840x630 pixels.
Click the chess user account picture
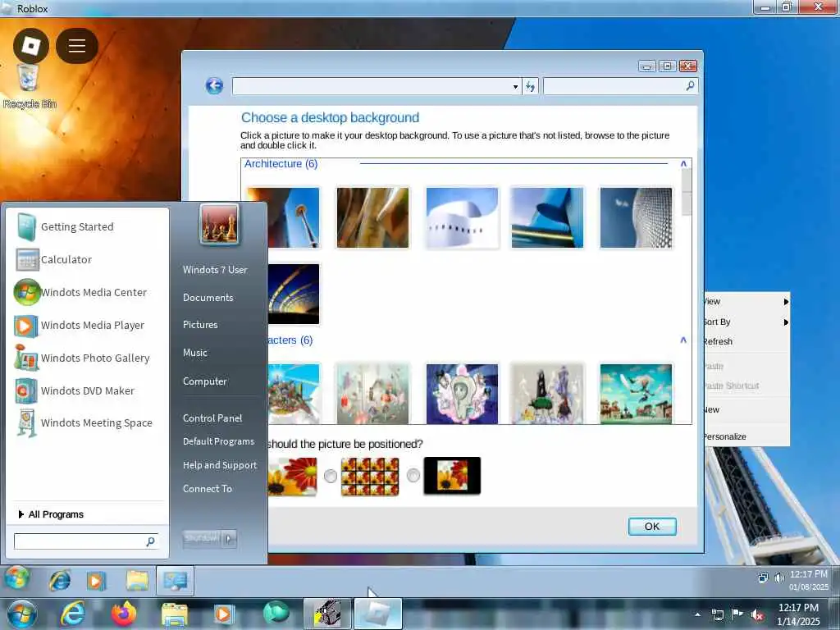click(220, 225)
